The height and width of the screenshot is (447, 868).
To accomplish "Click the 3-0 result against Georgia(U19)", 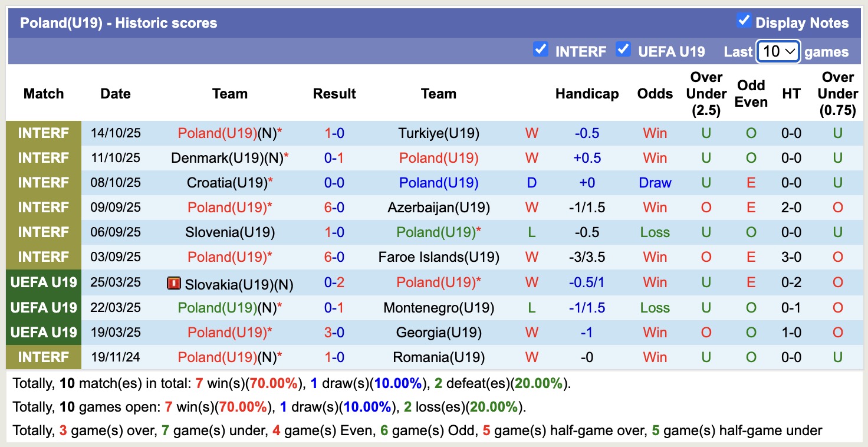I will coord(334,333).
